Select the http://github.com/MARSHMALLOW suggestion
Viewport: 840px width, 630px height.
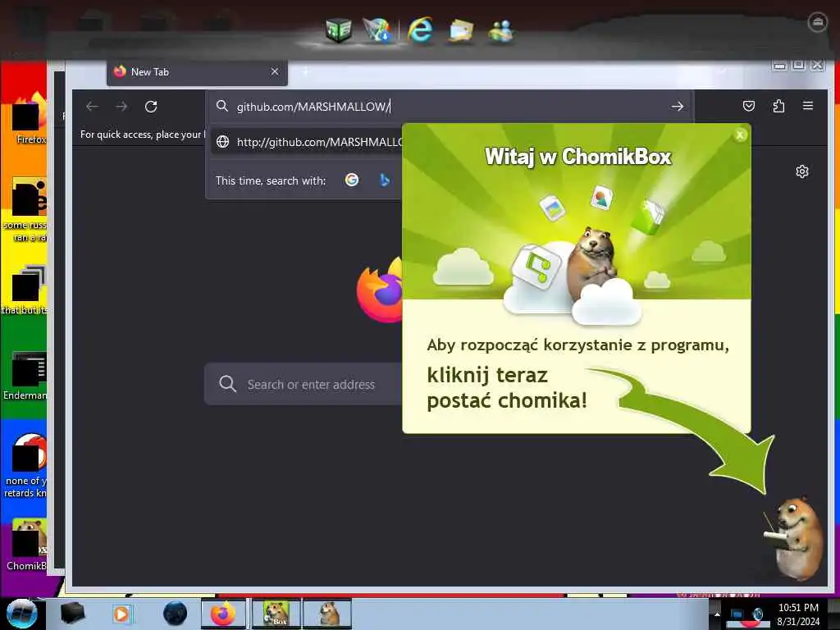pos(308,142)
